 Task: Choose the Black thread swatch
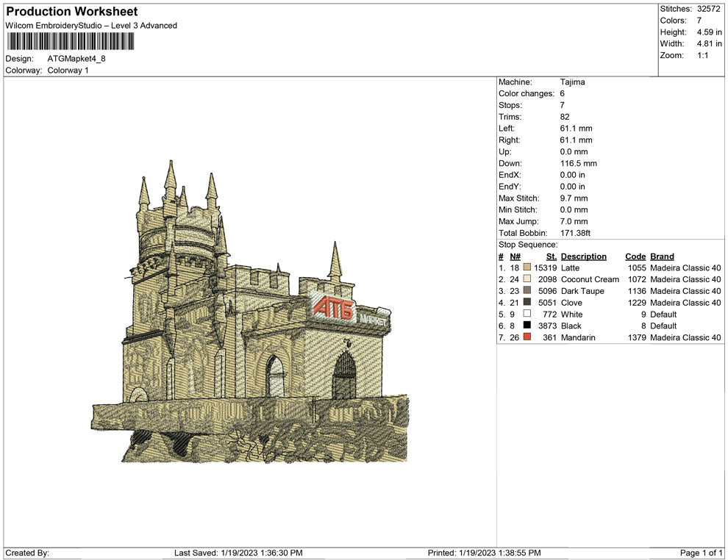point(527,326)
